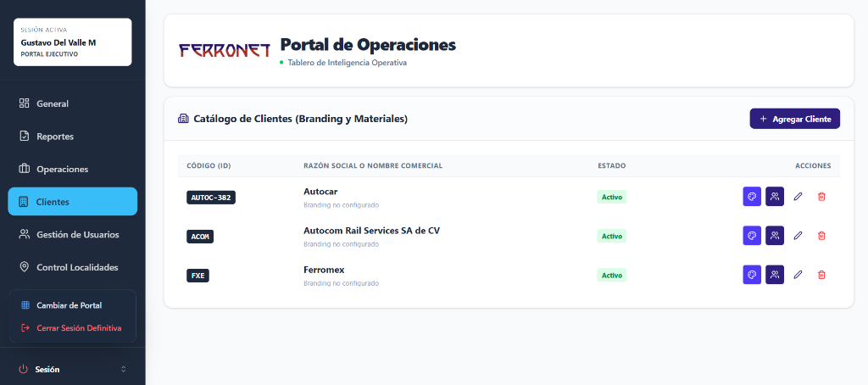
Task: Delete the Autocar client with trash icon
Action: click(x=821, y=197)
